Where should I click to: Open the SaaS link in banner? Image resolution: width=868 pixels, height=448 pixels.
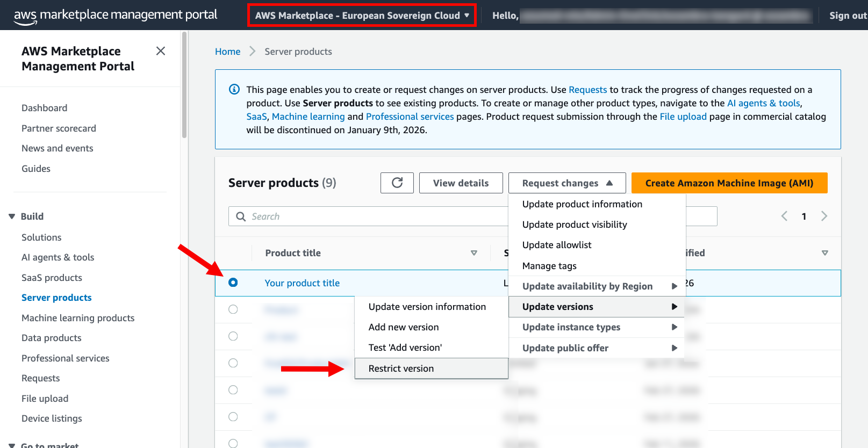257,117
